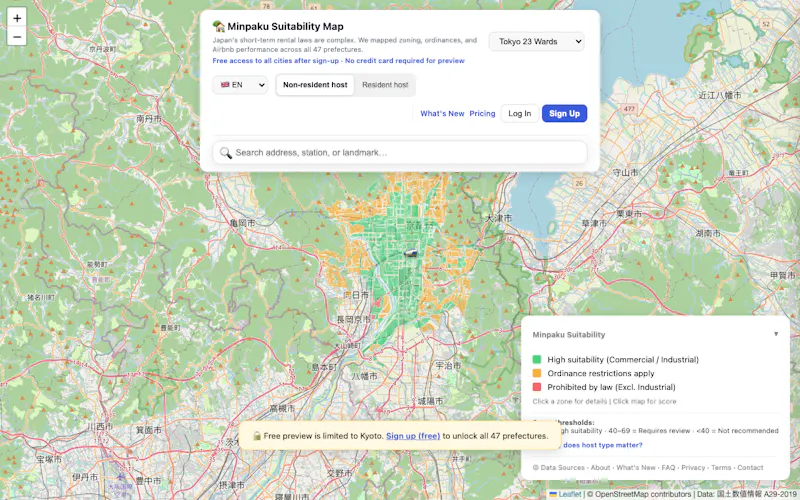Click the Leaflet attribution link

569,494
